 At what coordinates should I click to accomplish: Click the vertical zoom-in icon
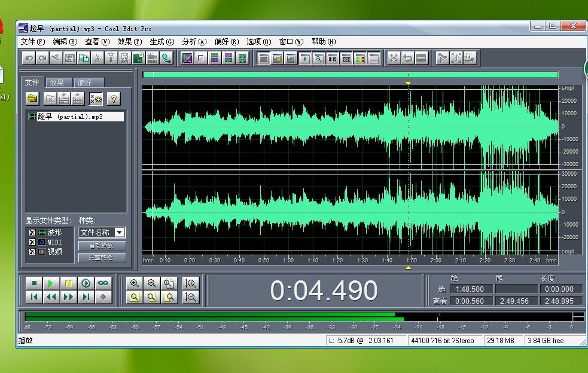191,283
